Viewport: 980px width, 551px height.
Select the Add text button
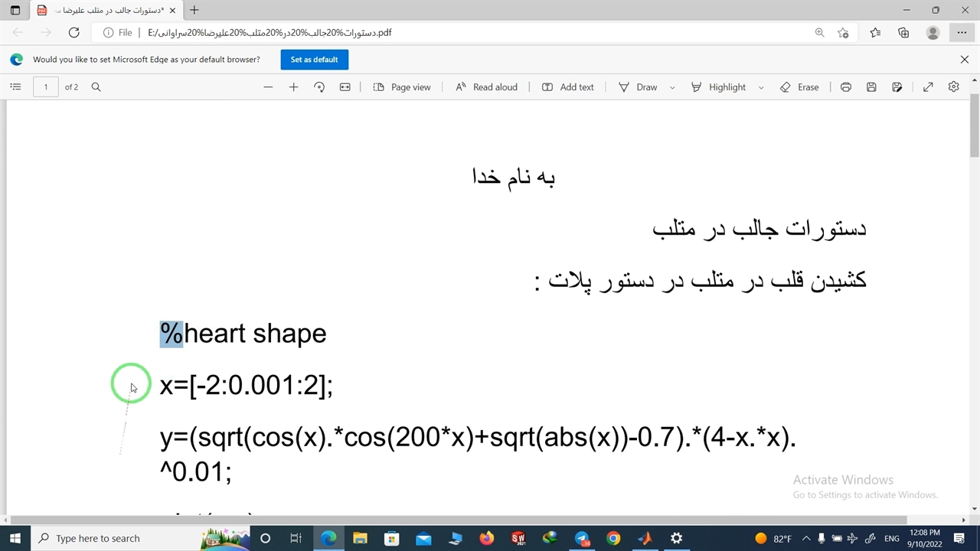(568, 87)
